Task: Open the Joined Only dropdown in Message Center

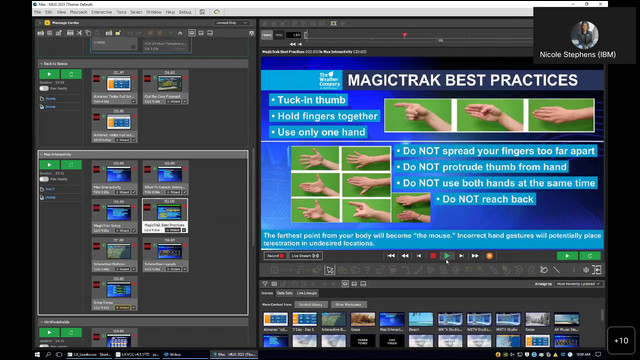Action: pos(231,23)
